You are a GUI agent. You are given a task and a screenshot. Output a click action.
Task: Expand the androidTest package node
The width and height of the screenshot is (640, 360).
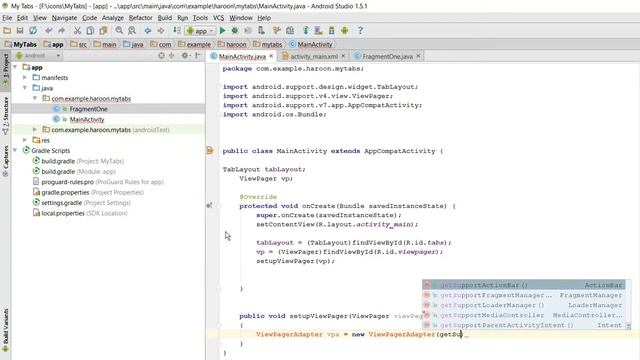pyautogui.click(x=35, y=130)
